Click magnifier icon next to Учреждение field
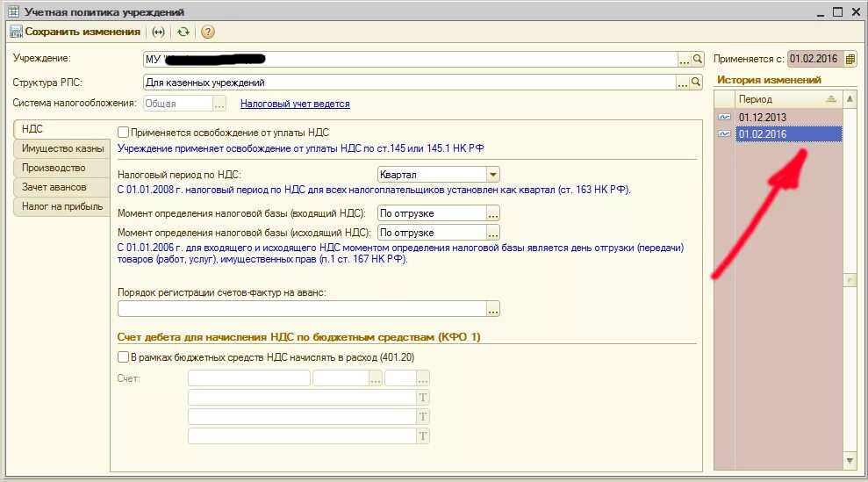This screenshot has width=868, height=482. click(698, 59)
